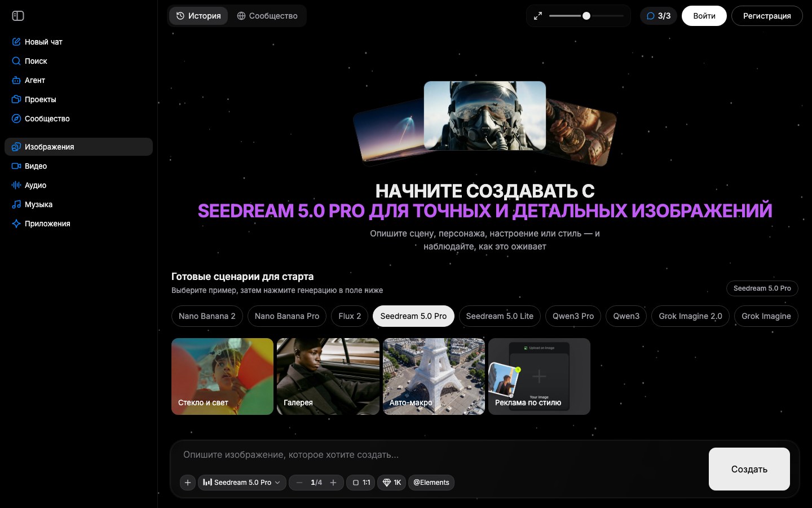Click the Видео camera icon
The image size is (812, 508).
coord(16,166)
